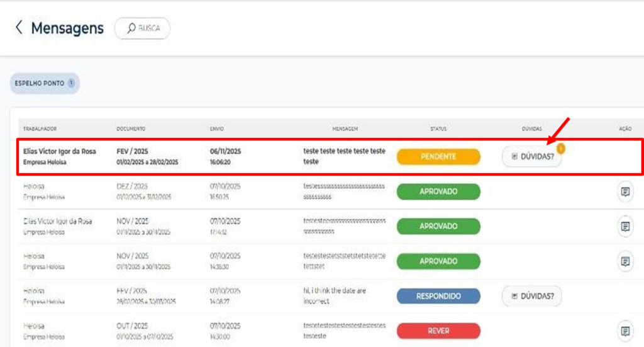644x347 pixels.
Task: Click the DÚVIDAS column header
Action: 532,129
